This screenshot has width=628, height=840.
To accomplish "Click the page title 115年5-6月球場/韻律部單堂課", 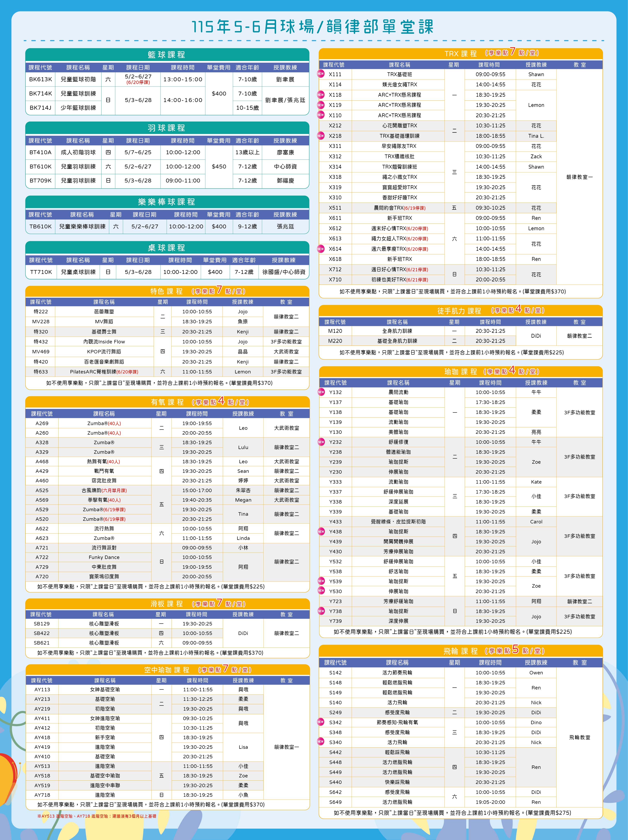I will pyautogui.click(x=313, y=27).
